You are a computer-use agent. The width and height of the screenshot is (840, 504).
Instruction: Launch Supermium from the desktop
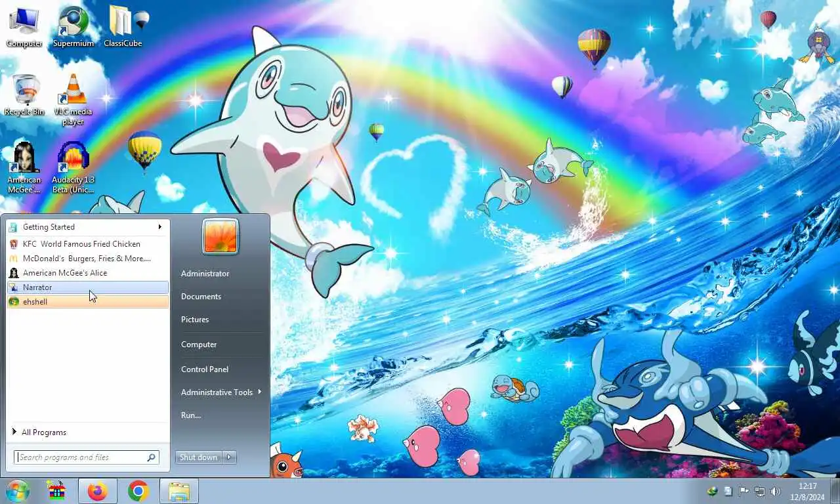[73, 27]
